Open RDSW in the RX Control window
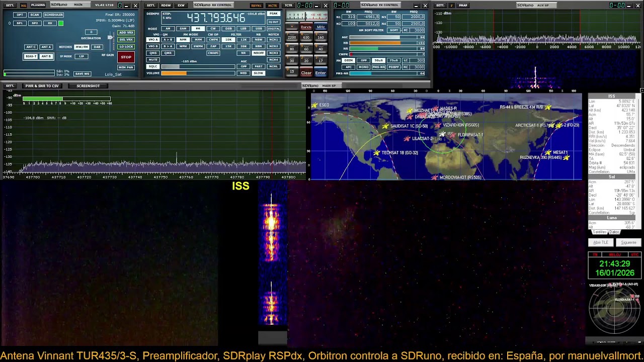The image size is (644, 362). click(x=166, y=6)
